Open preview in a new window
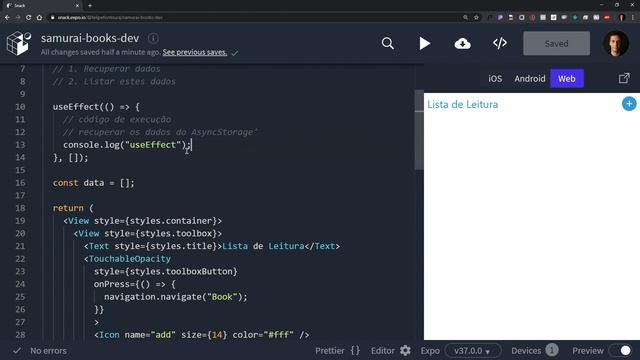Image resolution: width=640 pixels, height=360 pixels. (624, 78)
